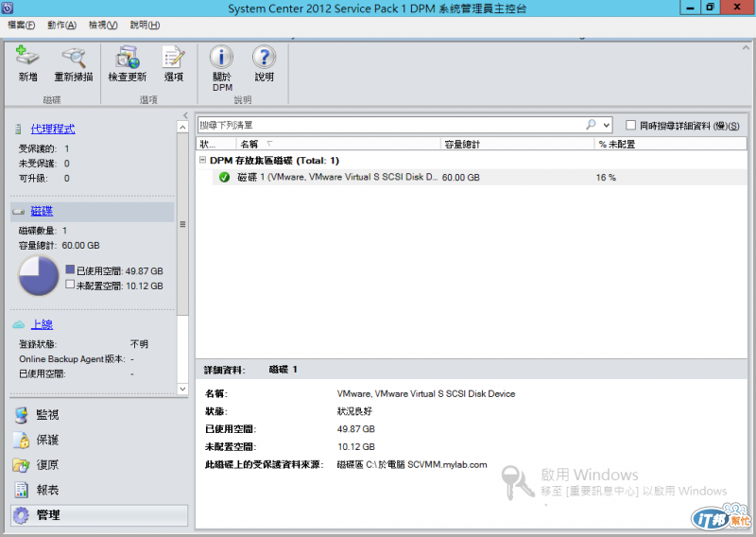Select the 磁碟 1 VMware Virtual disk row

pyautogui.click(x=480, y=177)
